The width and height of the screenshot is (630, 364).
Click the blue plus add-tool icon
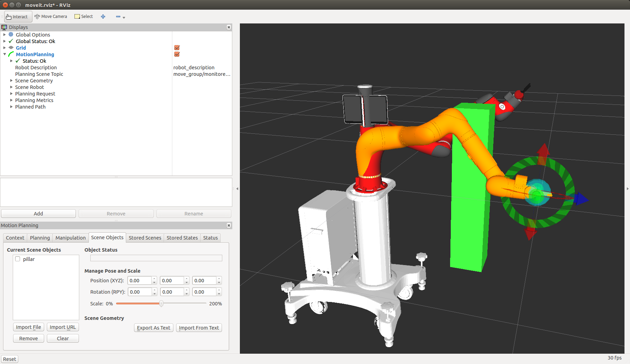103,17
